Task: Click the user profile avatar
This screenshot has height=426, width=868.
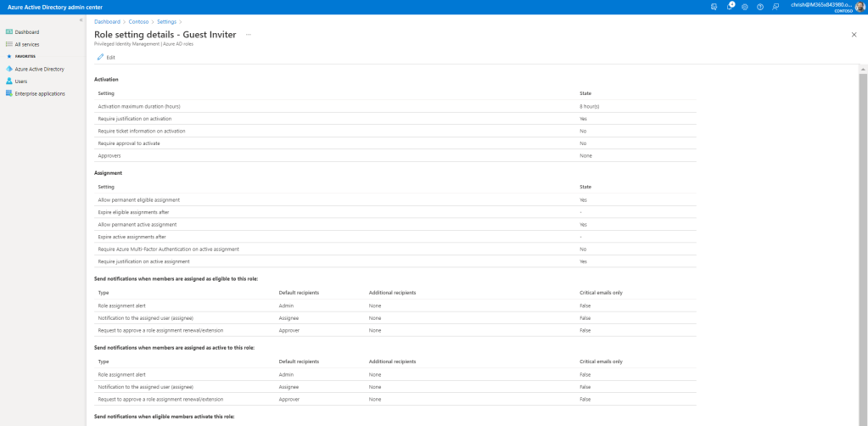Action: coord(860,7)
